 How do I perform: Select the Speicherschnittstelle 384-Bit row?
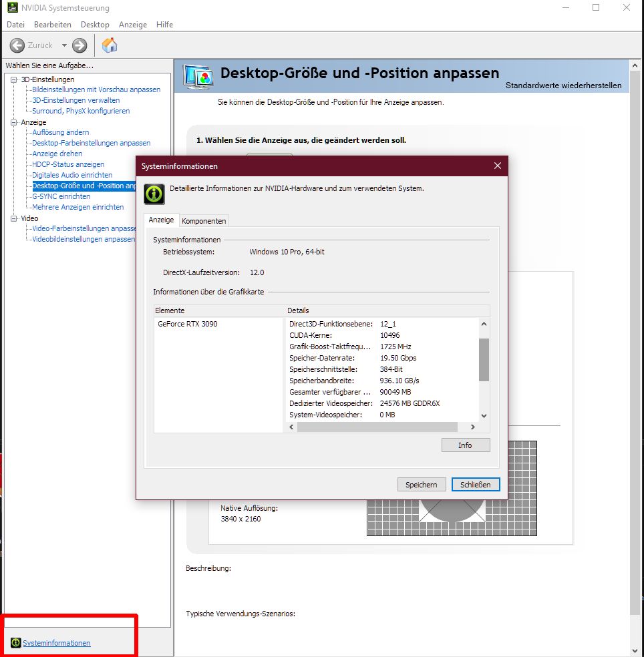(x=346, y=369)
